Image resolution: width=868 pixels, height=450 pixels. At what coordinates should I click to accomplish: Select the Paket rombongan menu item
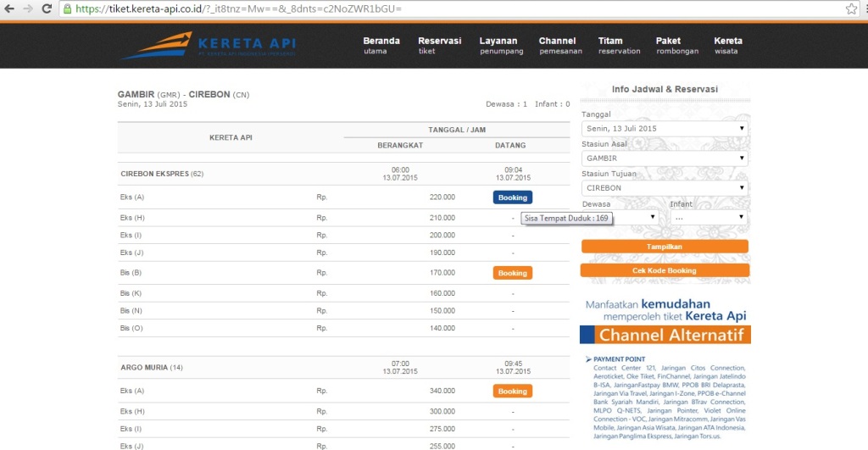pos(676,46)
